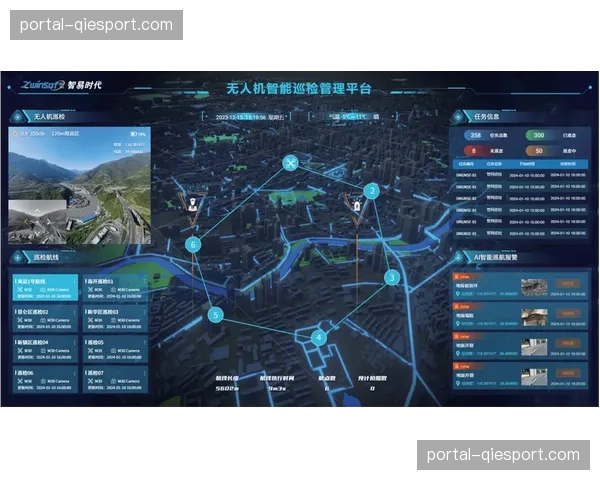The image size is (600, 480).
Task: Click the down arrow in grayscale camera inset
Action: coord(37,233)
